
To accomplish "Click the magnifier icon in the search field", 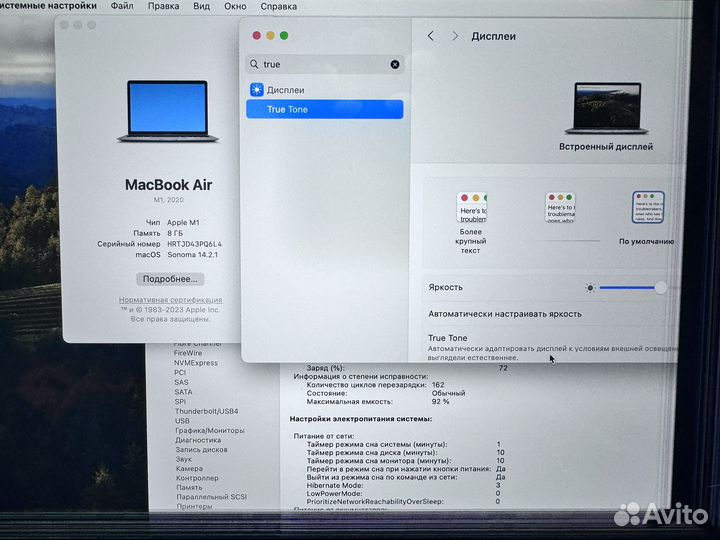I will click(254, 64).
